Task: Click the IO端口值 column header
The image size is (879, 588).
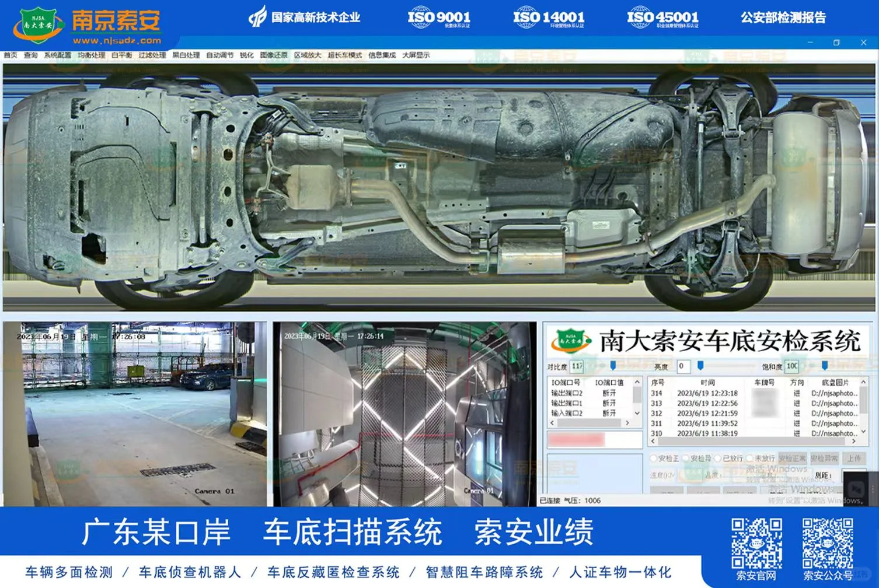Action: tap(609, 383)
